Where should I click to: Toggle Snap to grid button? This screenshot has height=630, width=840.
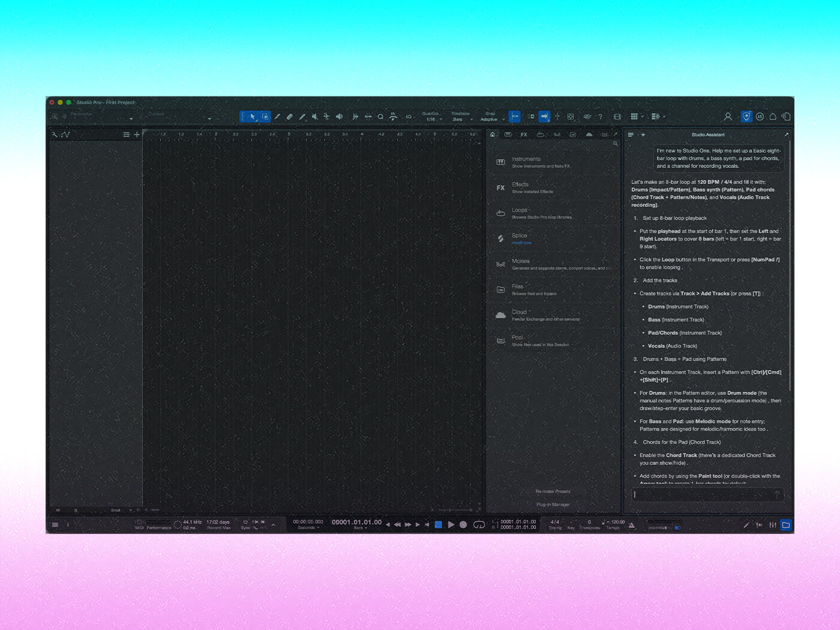514,116
